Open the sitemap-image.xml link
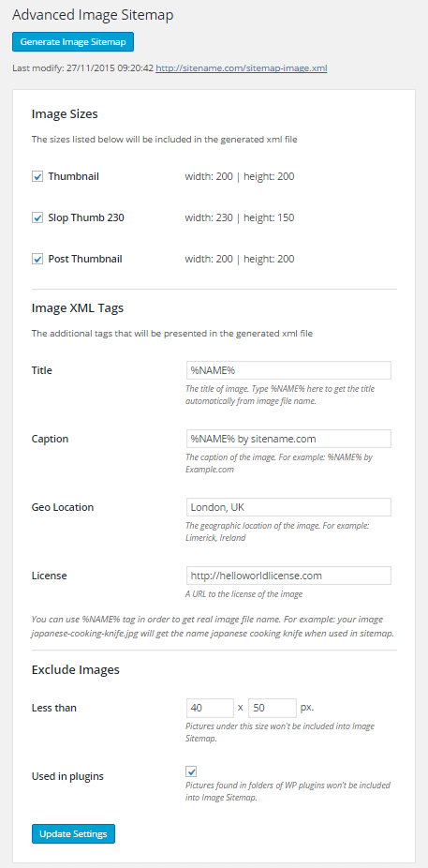This screenshot has width=428, height=868. (242, 68)
